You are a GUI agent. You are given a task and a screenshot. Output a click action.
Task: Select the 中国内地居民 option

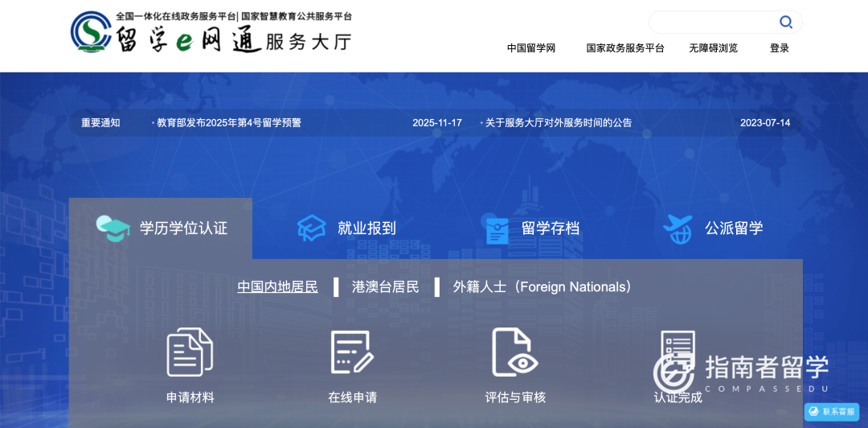pos(277,287)
